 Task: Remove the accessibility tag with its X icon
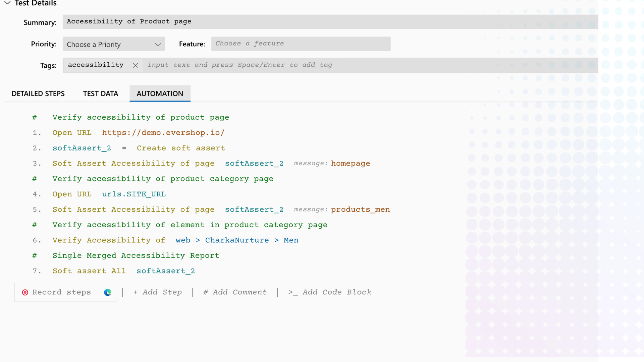click(x=136, y=65)
